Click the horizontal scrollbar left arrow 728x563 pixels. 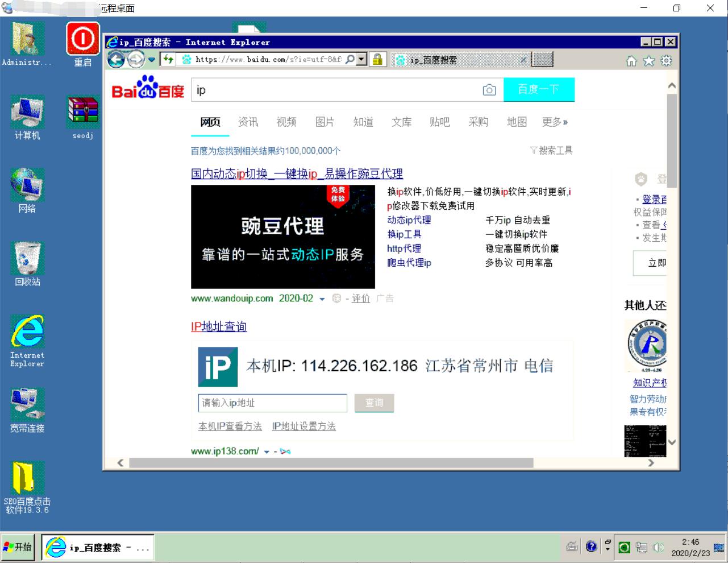pyautogui.click(x=120, y=463)
